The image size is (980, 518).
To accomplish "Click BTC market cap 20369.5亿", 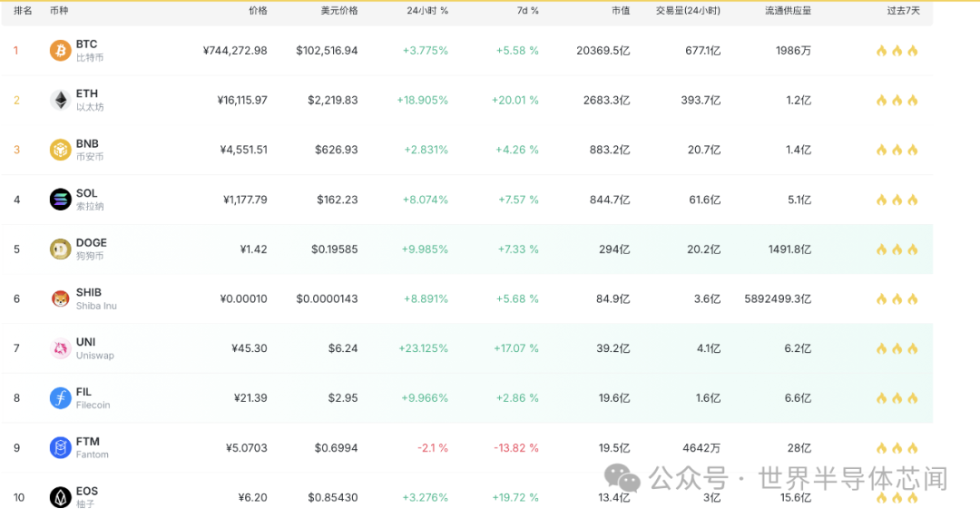I will pyautogui.click(x=603, y=51).
